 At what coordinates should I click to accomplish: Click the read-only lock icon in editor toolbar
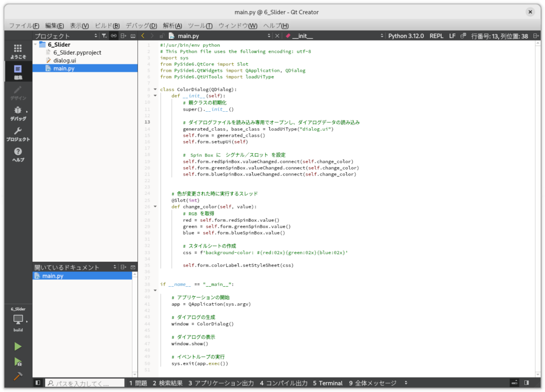click(162, 36)
